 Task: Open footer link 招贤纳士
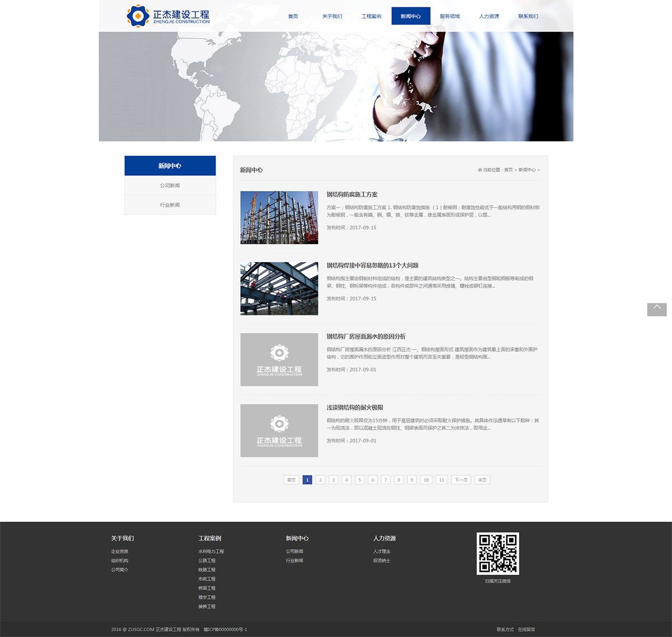[382, 560]
